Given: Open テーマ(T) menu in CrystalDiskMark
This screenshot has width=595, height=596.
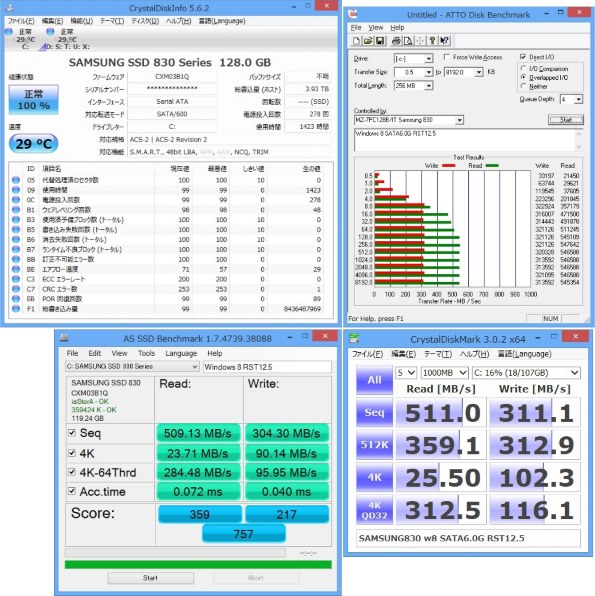Looking at the screenshot, I should tap(438, 354).
